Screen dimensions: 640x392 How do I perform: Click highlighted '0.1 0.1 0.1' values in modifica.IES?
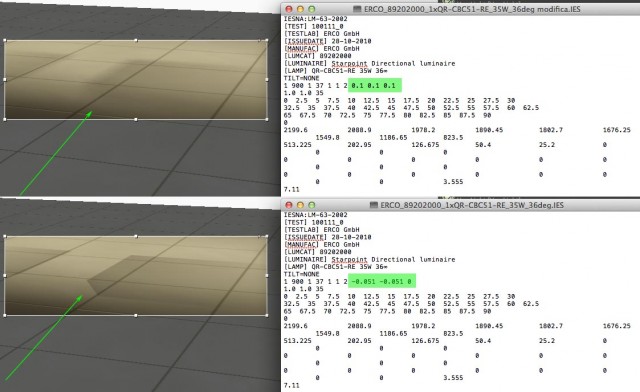click(x=375, y=85)
